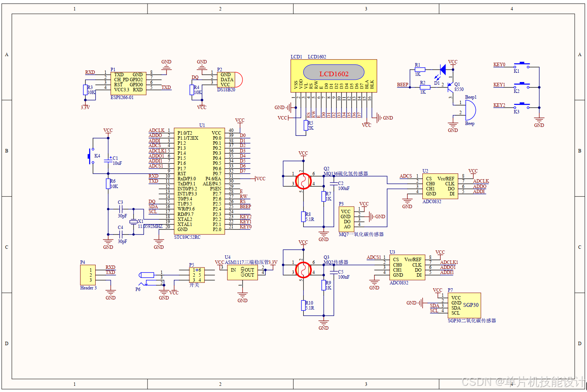The height and width of the screenshot is (392, 587).
Task: Select resistor R4 10K near DS18B20
Action: pyautogui.click(x=192, y=90)
